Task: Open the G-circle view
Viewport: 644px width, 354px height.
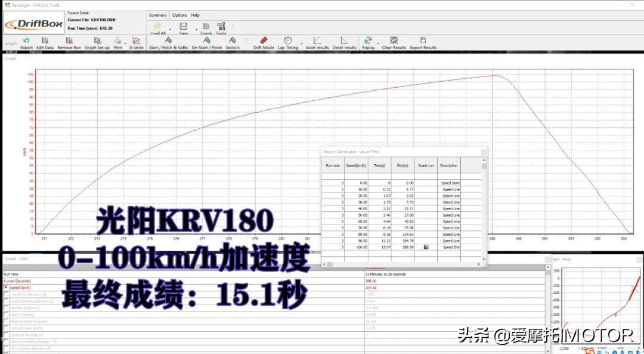Action: click(137, 43)
